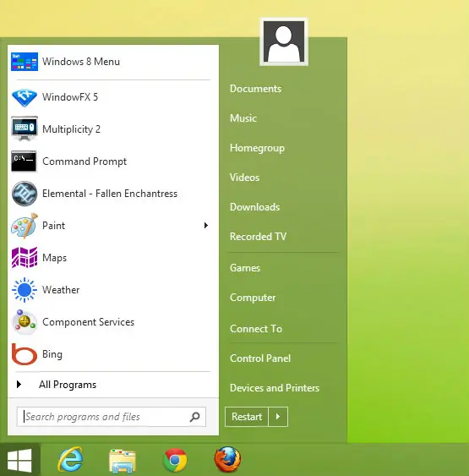
Task: Open the Windows 8 Menu tile icon
Action: click(25, 62)
